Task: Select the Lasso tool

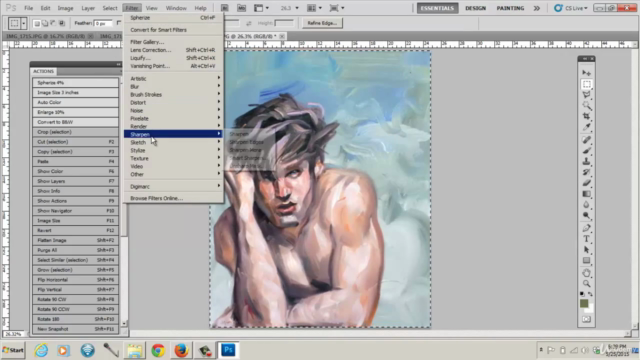Action: (x=587, y=95)
